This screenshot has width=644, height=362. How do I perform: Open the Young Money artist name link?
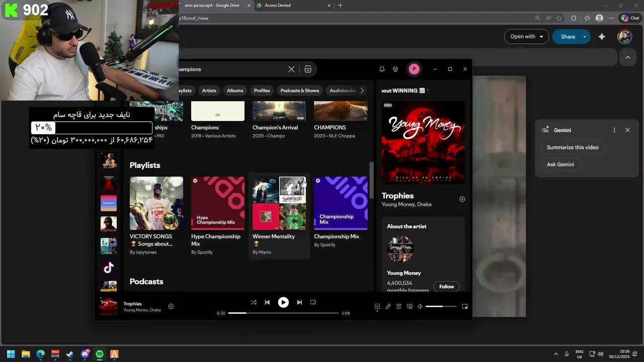(x=404, y=273)
